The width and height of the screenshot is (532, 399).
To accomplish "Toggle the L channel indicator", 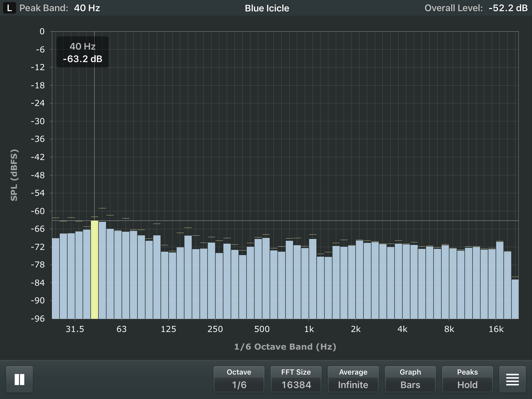I will (9, 8).
